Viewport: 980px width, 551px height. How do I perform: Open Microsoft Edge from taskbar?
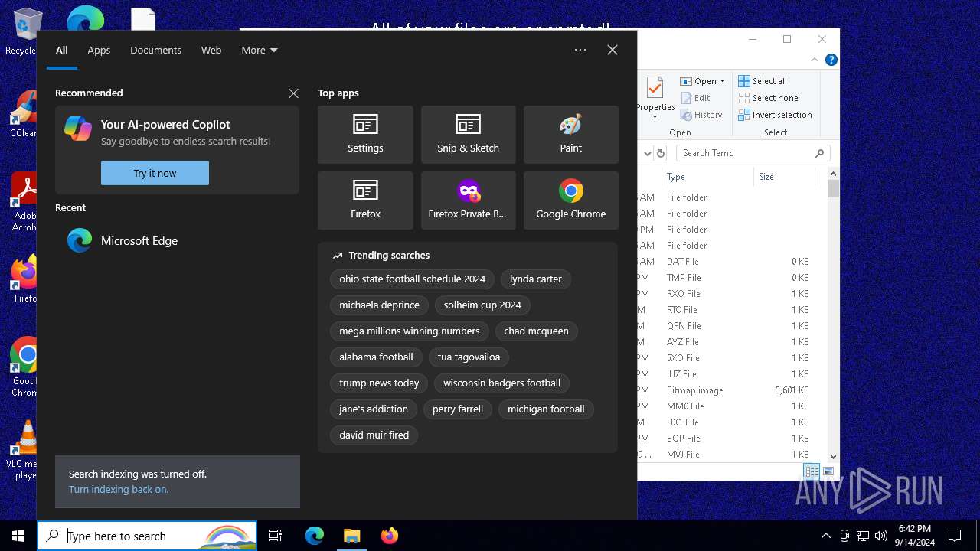(x=315, y=536)
